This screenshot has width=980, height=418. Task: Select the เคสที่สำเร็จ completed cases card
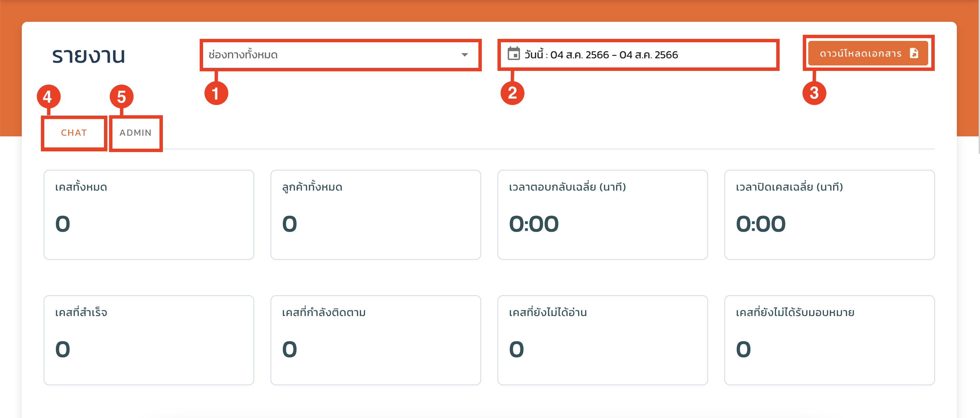click(x=148, y=340)
